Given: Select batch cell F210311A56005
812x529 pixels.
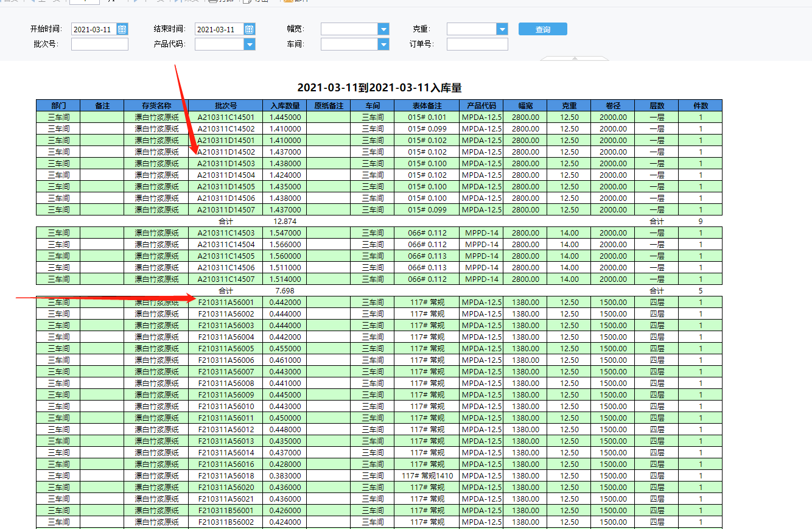Looking at the screenshot, I should point(226,348).
